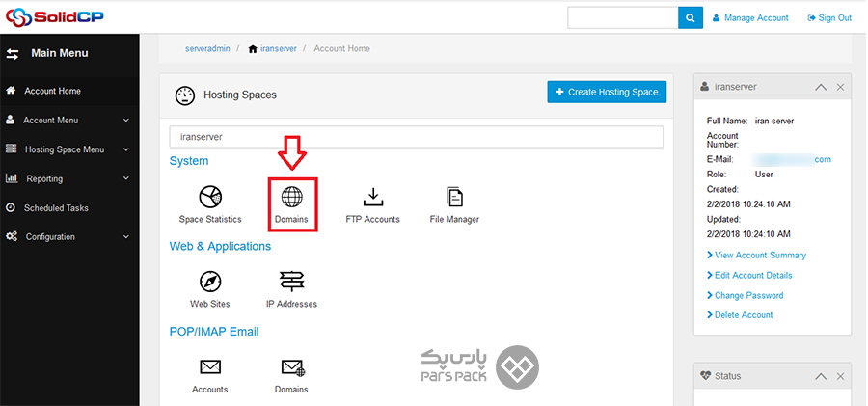Click the Change Password link
868x406 pixels.
(x=748, y=295)
